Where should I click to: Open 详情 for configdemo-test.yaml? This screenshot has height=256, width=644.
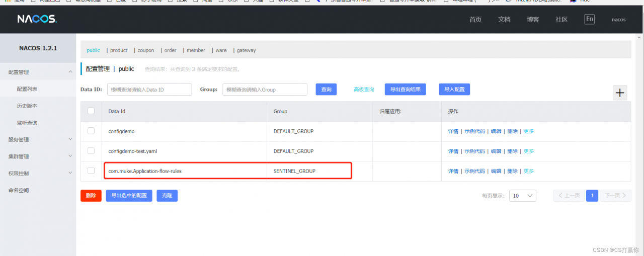[x=453, y=151]
